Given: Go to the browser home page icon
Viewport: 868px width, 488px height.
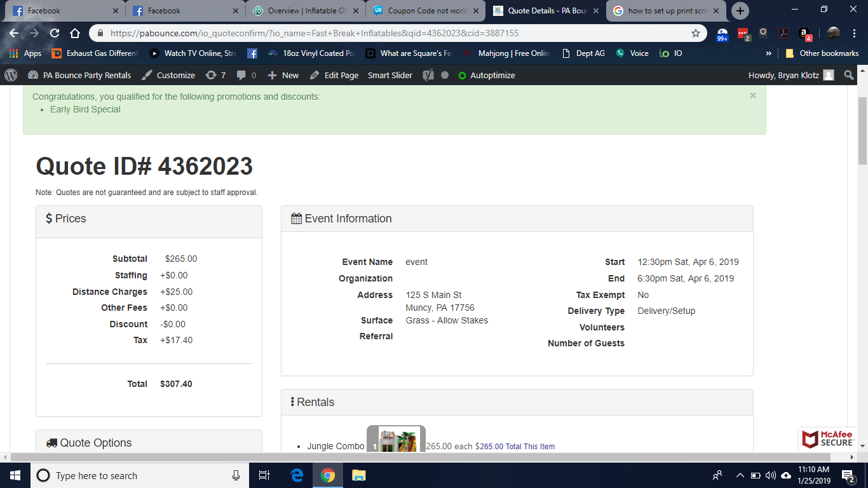Looking at the screenshot, I should [75, 33].
